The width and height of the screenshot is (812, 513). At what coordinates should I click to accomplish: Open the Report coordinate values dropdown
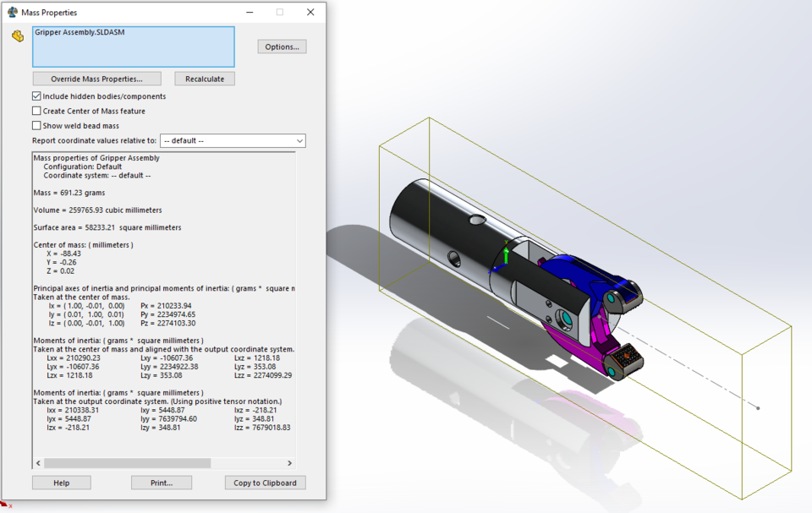(x=299, y=140)
